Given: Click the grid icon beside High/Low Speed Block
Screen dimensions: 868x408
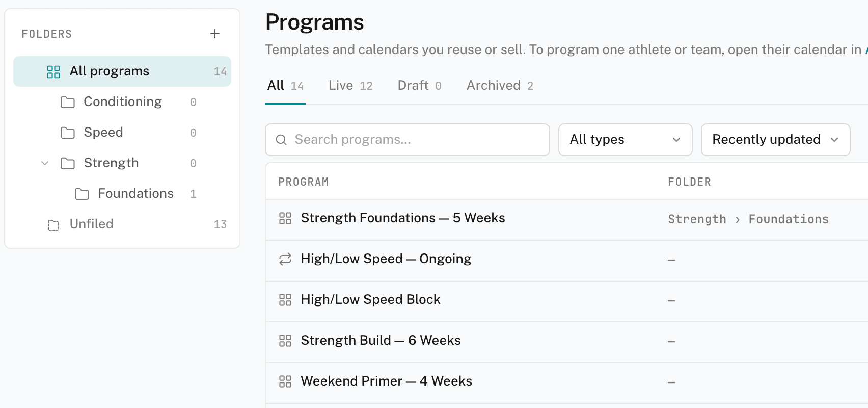Looking at the screenshot, I should click(285, 300).
